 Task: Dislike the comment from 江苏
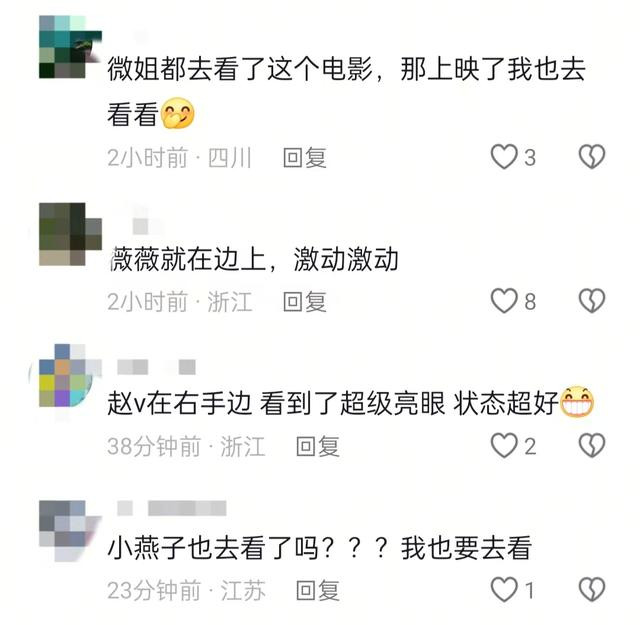(x=592, y=589)
